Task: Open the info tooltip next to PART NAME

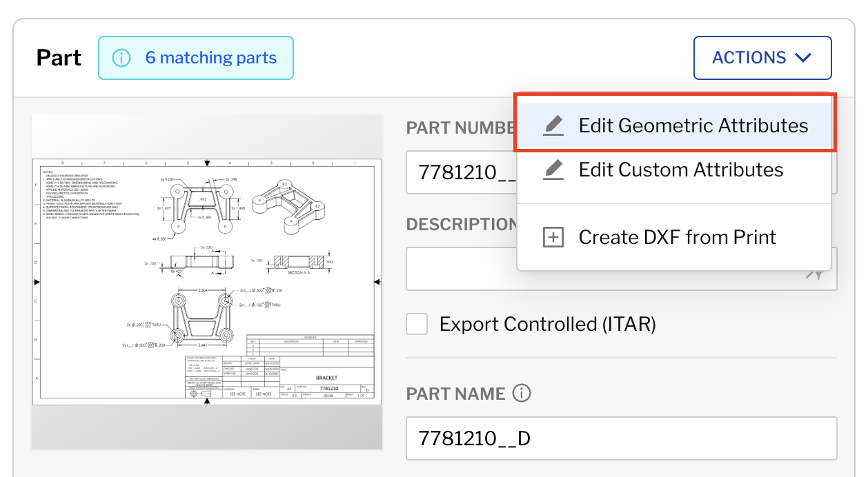Action: 523,393
